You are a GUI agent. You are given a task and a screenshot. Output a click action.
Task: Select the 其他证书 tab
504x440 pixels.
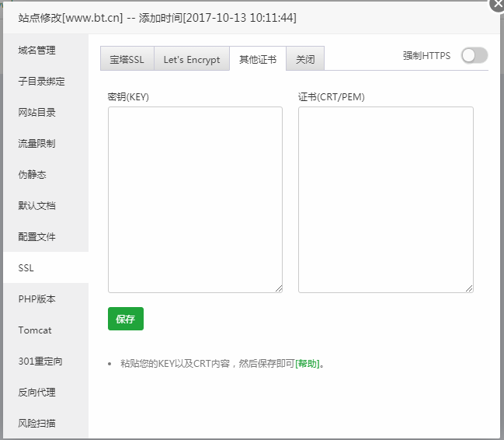pos(258,59)
